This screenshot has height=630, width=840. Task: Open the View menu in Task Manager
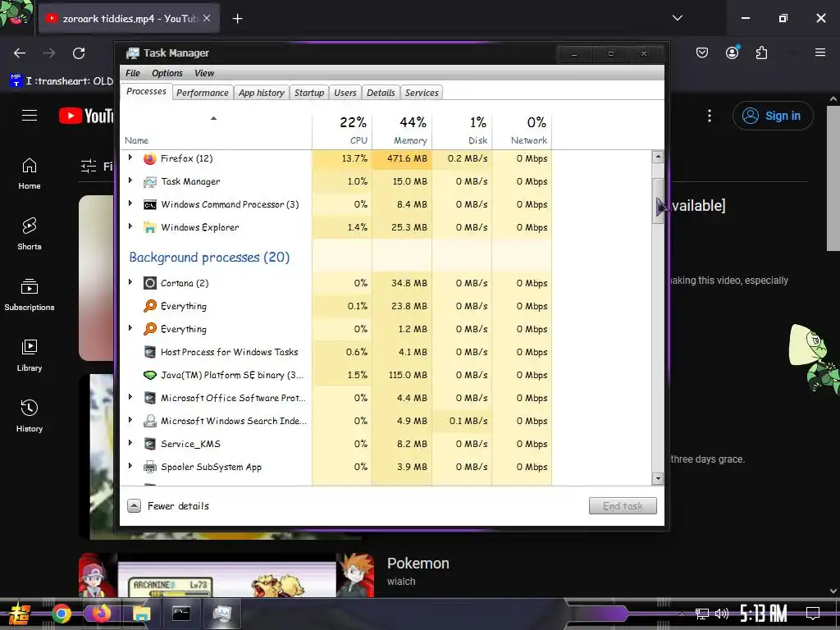click(x=204, y=73)
